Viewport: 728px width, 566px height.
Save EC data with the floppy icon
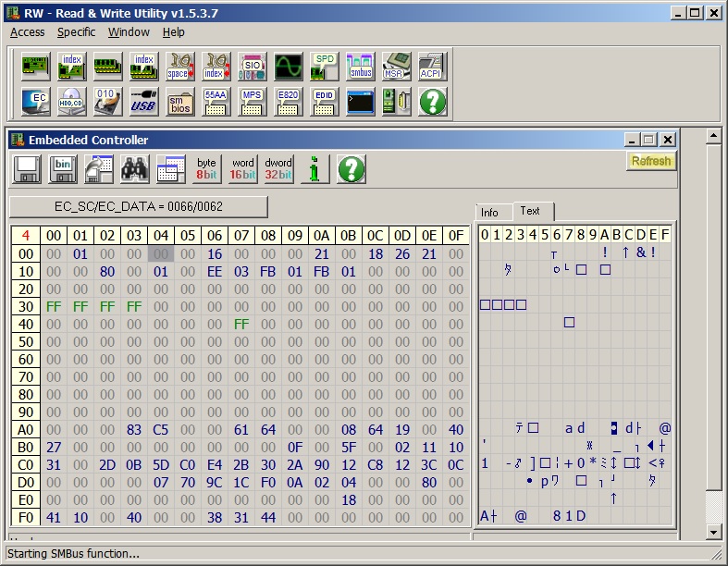(x=27, y=169)
